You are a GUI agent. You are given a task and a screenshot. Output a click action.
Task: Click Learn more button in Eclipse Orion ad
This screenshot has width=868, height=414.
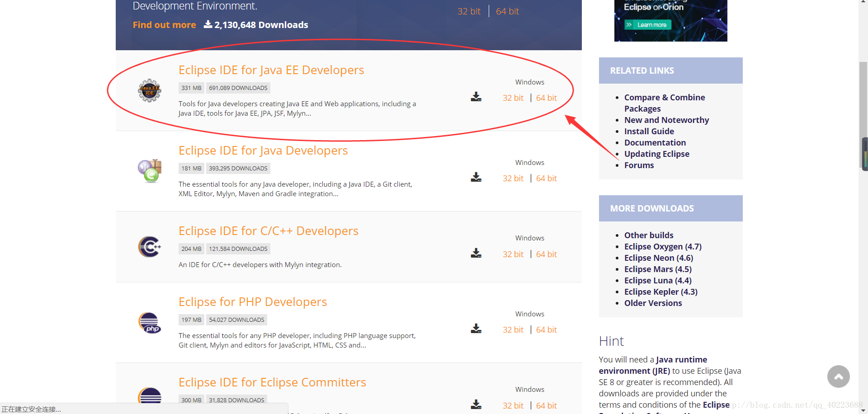tap(648, 25)
